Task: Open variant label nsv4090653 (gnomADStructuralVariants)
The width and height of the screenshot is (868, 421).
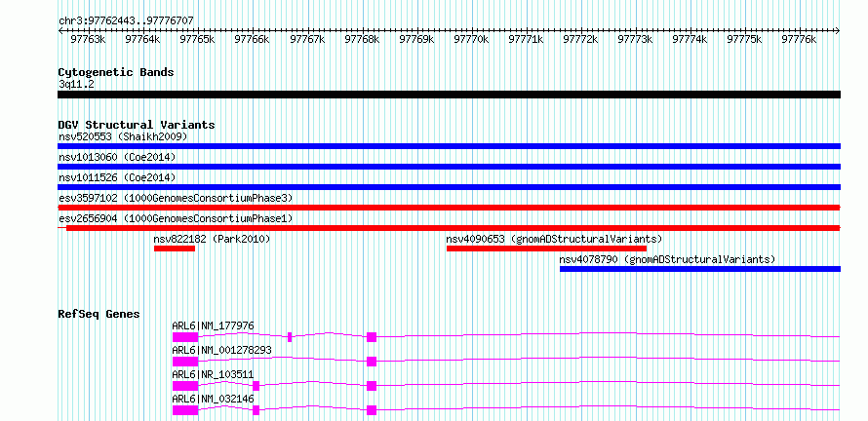Action: coord(554,239)
